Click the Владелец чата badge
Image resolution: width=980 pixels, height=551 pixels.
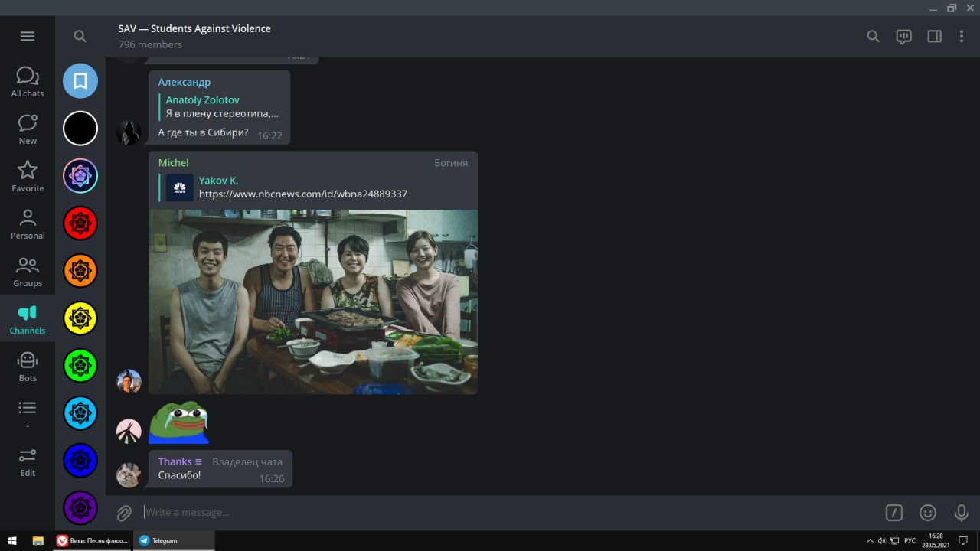(247, 461)
